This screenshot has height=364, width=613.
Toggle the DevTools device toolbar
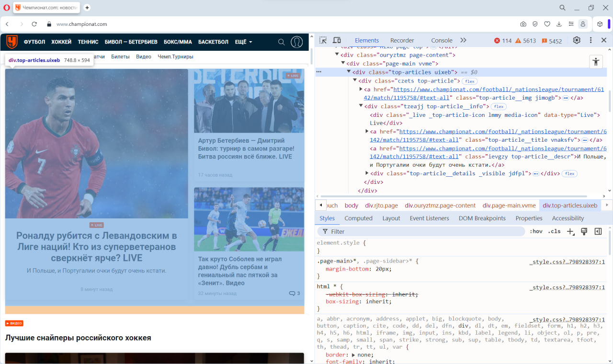tap(337, 40)
